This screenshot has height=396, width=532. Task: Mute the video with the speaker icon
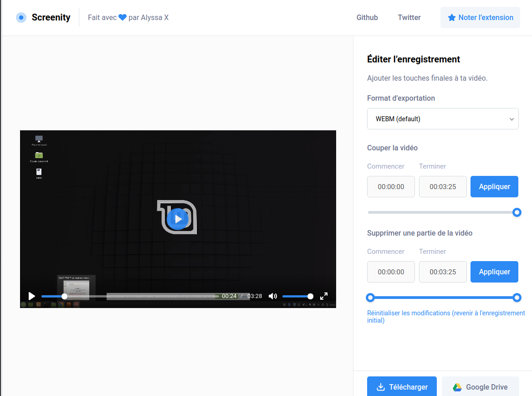tap(273, 296)
